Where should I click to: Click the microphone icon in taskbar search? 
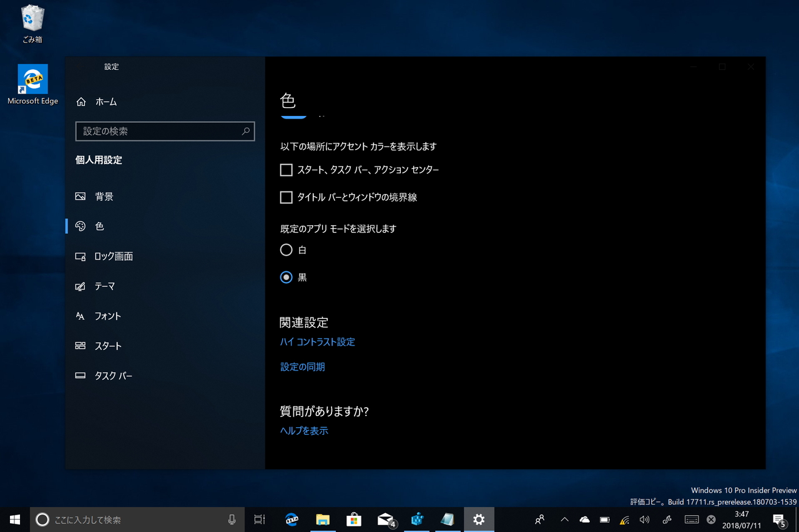232,520
